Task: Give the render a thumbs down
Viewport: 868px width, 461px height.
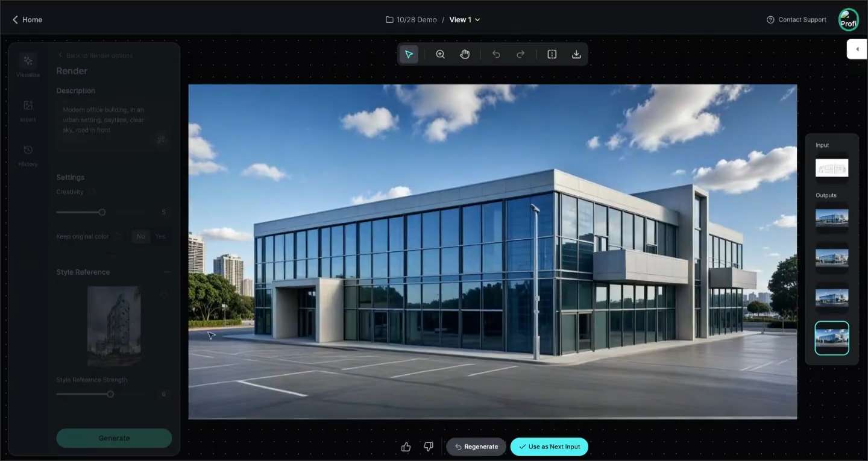Action: [x=429, y=447]
